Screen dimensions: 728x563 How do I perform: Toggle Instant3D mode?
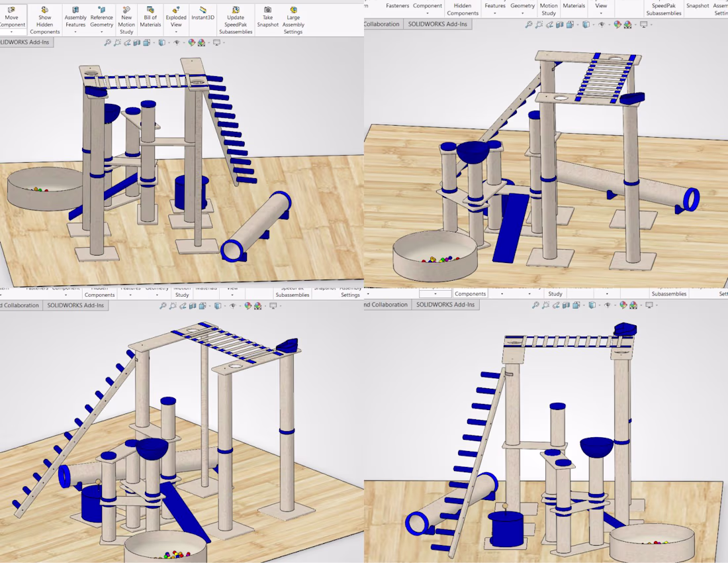pyautogui.click(x=203, y=13)
